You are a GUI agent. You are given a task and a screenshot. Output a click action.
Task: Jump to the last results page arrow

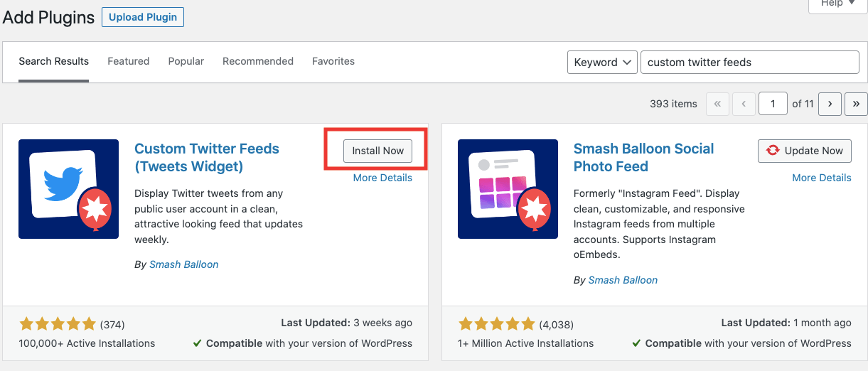(856, 104)
